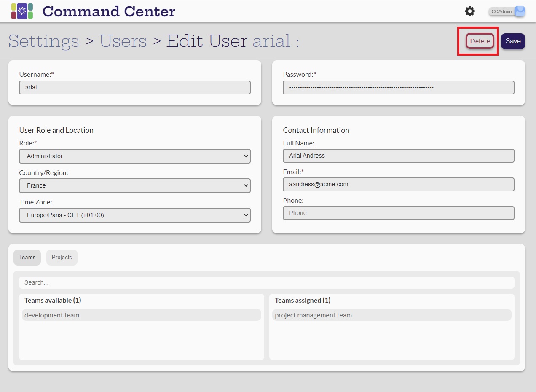
Task: Go to Settings via breadcrumb link
Action: pos(44,41)
